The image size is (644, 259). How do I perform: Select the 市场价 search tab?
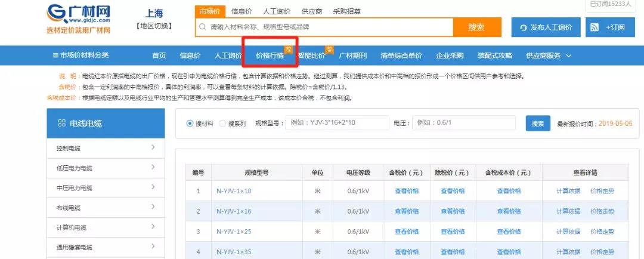pyautogui.click(x=210, y=11)
